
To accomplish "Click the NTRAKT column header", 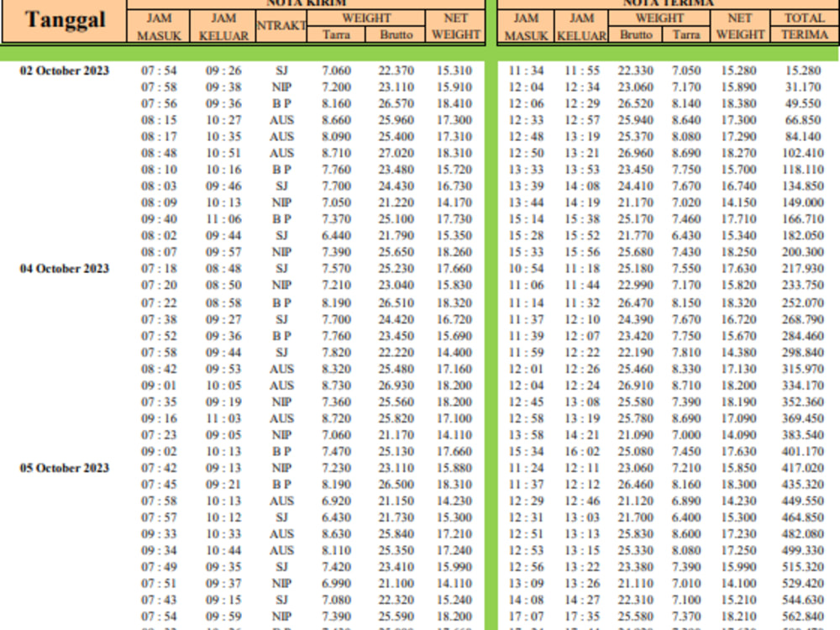I will pyautogui.click(x=281, y=26).
